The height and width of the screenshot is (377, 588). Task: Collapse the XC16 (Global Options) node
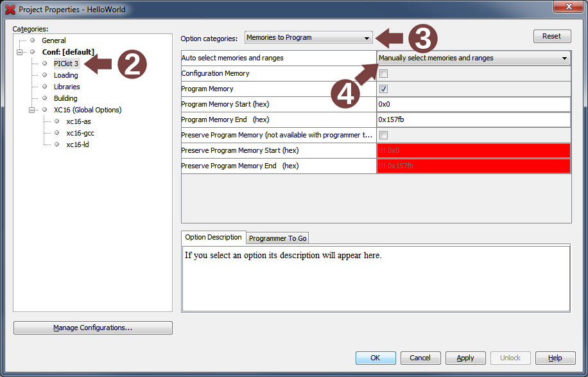(31, 110)
